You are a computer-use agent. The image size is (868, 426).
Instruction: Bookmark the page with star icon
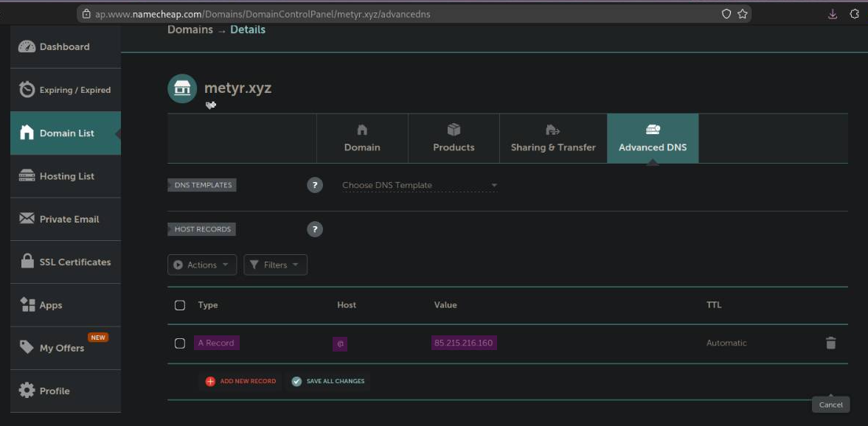(743, 15)
